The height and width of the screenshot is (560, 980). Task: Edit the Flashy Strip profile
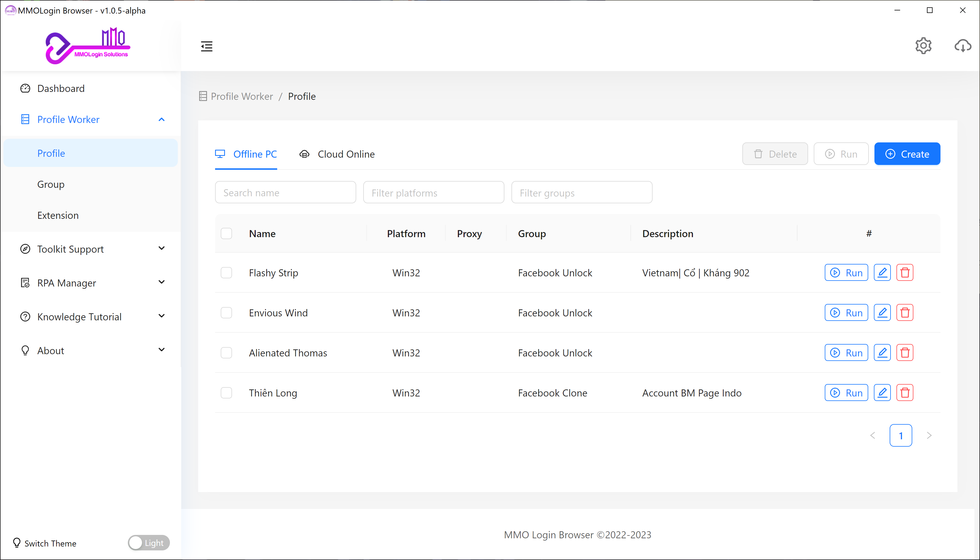point(882,273)
